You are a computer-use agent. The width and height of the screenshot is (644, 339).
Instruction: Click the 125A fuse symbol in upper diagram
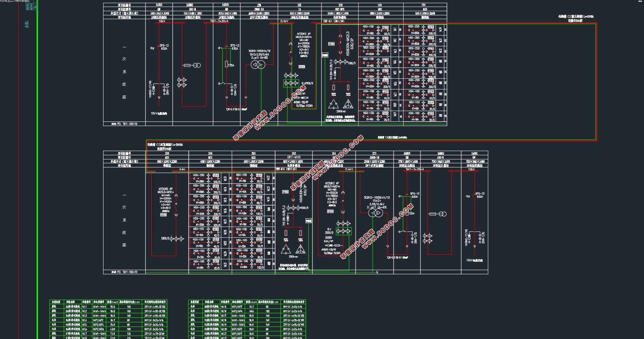227,64
